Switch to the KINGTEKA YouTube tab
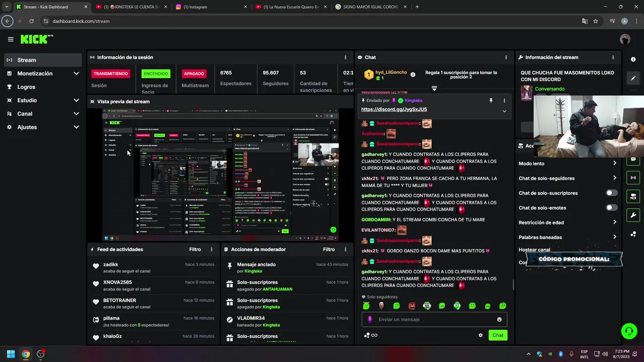The image size is (644, 362). tap(132, 7)
